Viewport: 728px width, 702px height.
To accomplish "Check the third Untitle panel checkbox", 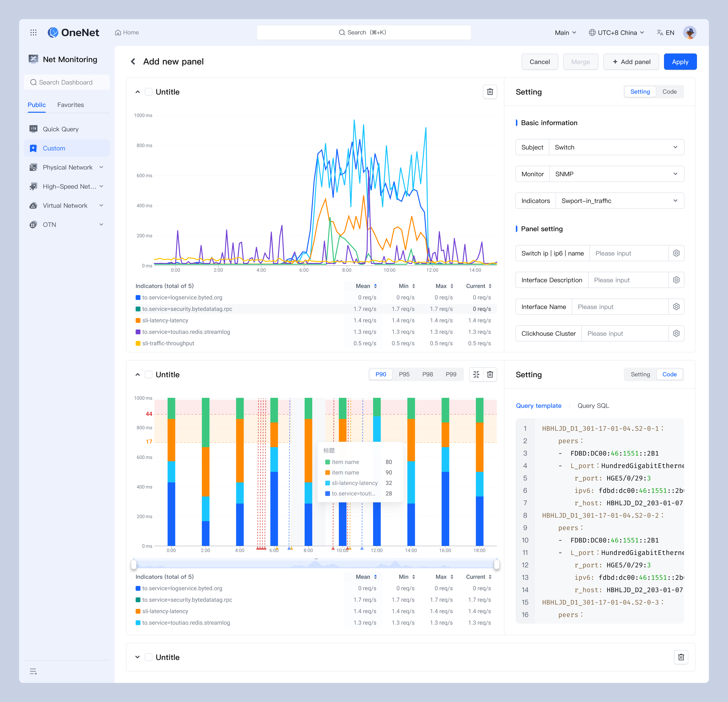I will (149, 657).
